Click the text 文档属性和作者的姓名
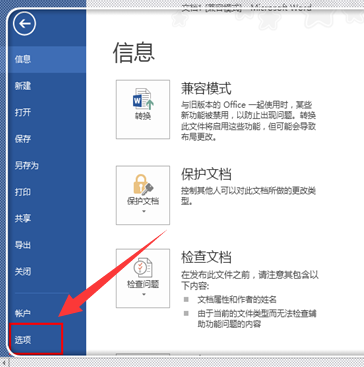364x367 pixels. [237, 300]
